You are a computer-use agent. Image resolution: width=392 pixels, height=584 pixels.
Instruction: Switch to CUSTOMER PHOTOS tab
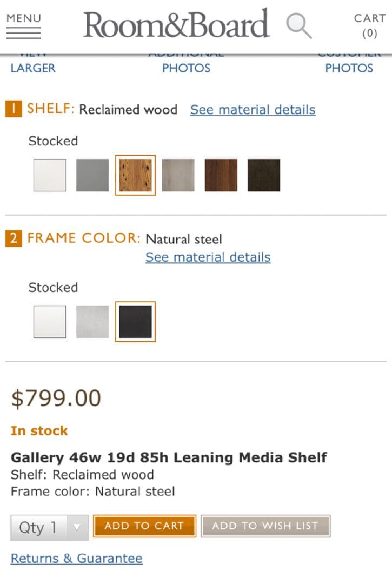point(349,68)
